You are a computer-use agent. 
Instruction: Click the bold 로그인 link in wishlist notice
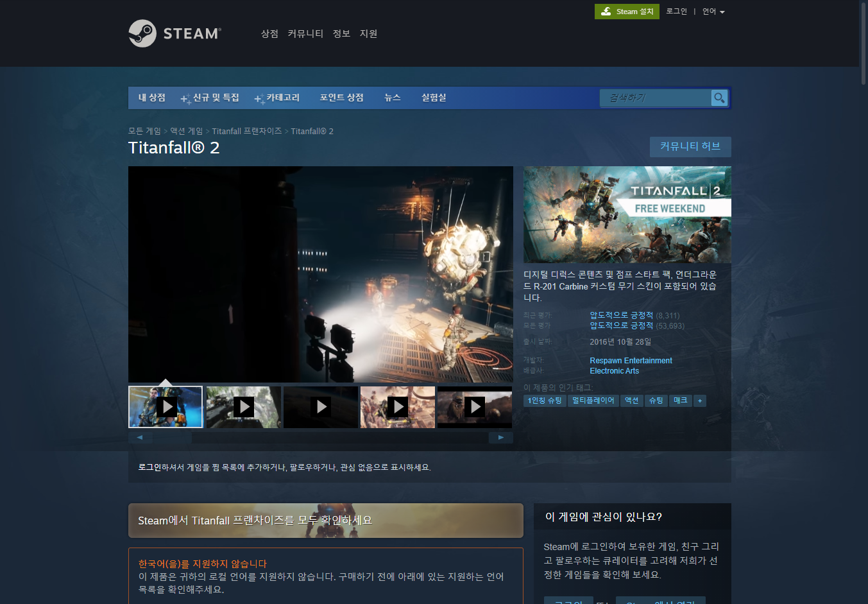point(149,467)
